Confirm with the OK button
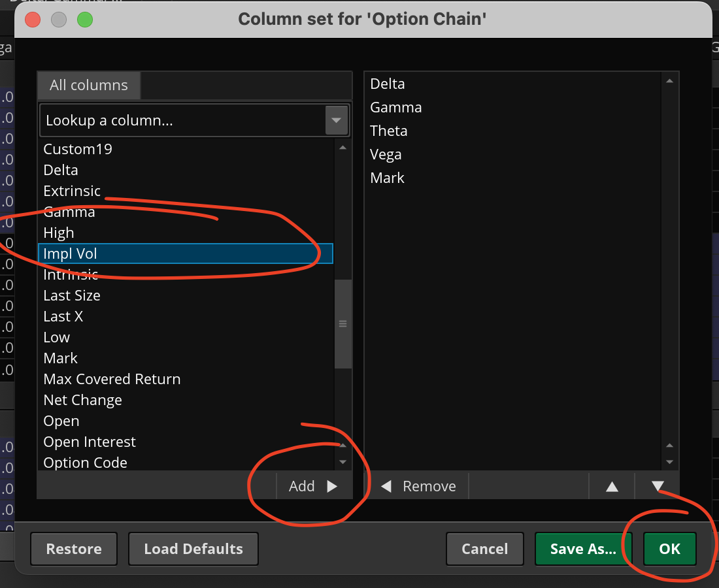 (x=669, y=549)
